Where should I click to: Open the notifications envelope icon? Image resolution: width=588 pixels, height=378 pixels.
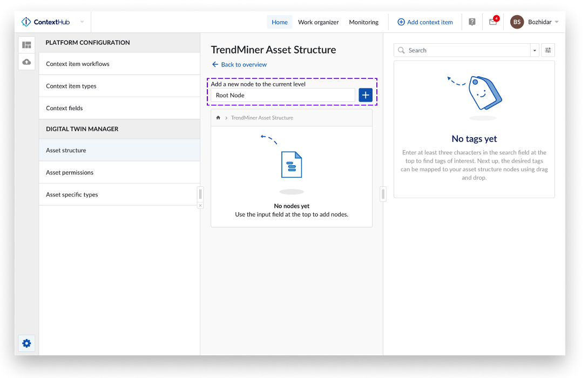[493, 22]
